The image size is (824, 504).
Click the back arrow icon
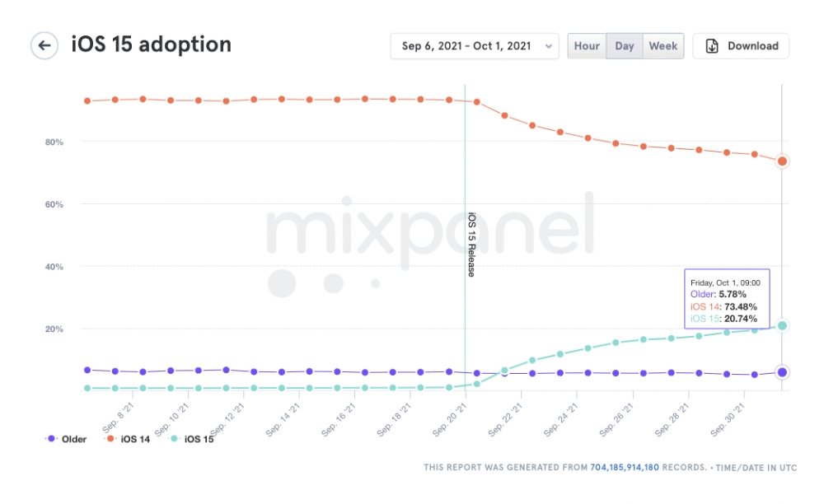click(x=44, y=45)
